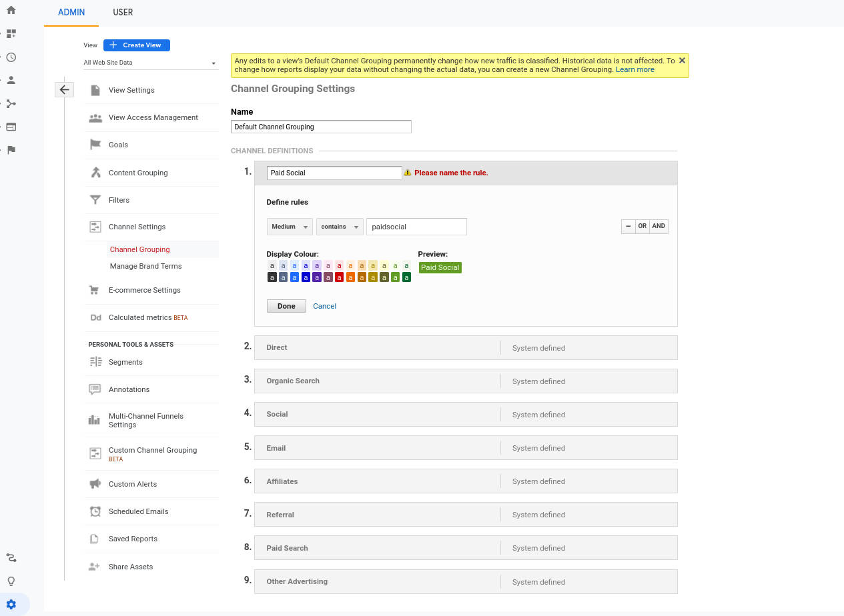The width and height of the screenshot is (844, 616).
Task: Select the Acquisition reports icon
Action: point(11,103)
